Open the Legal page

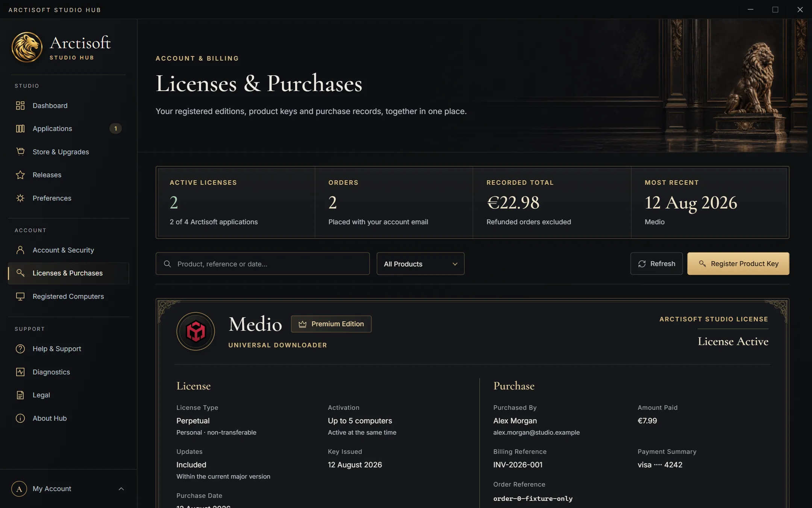click(68, 395)
